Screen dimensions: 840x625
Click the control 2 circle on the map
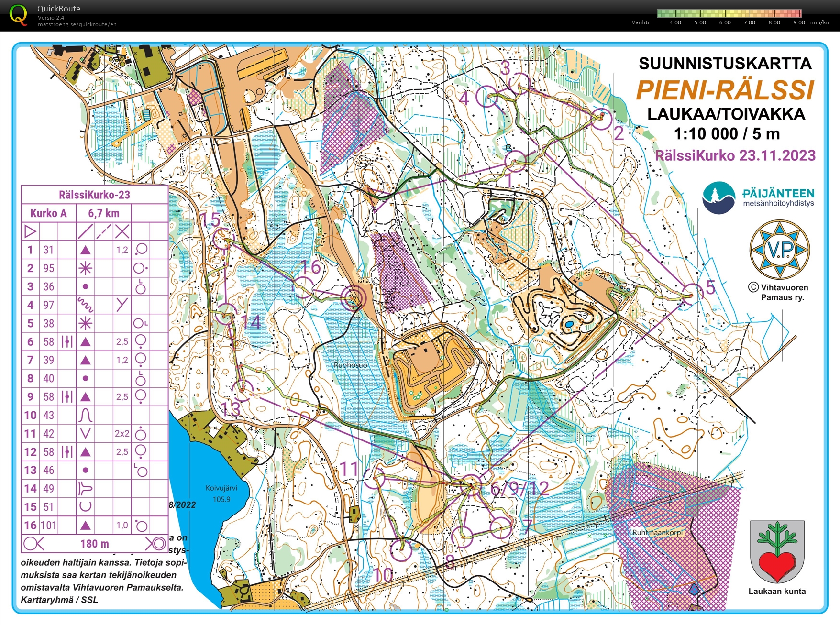click(x=602, y=118)
